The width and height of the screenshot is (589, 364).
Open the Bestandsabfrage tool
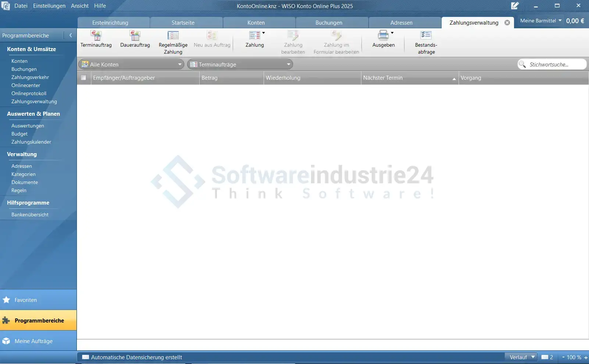tap(426, 36)
